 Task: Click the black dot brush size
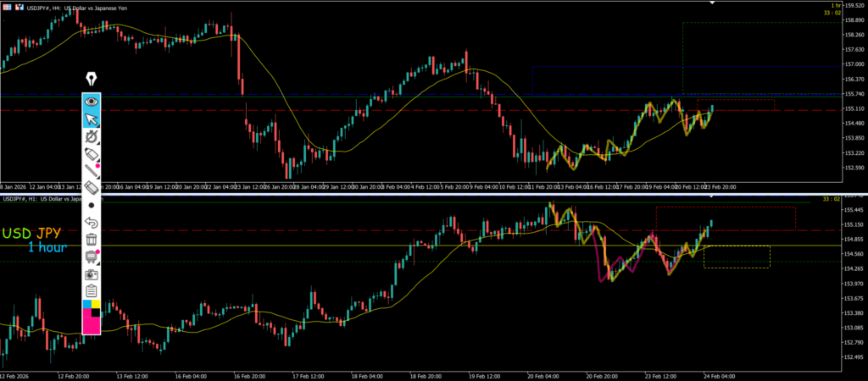(92, 206)
